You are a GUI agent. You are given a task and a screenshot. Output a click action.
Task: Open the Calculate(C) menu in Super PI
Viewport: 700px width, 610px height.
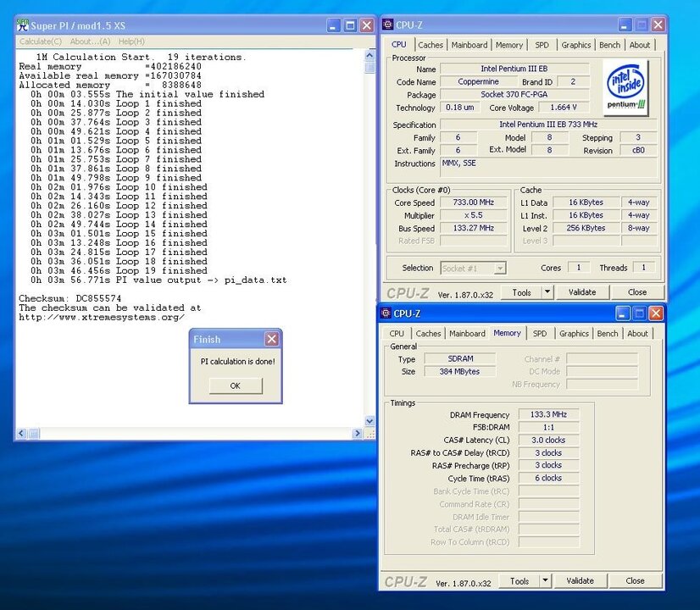[41, 42]
